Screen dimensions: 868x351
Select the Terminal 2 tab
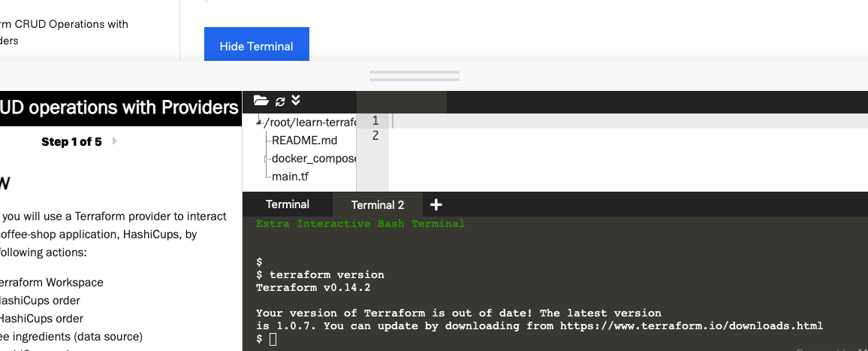pyautogui.click(x=378, y=204)
